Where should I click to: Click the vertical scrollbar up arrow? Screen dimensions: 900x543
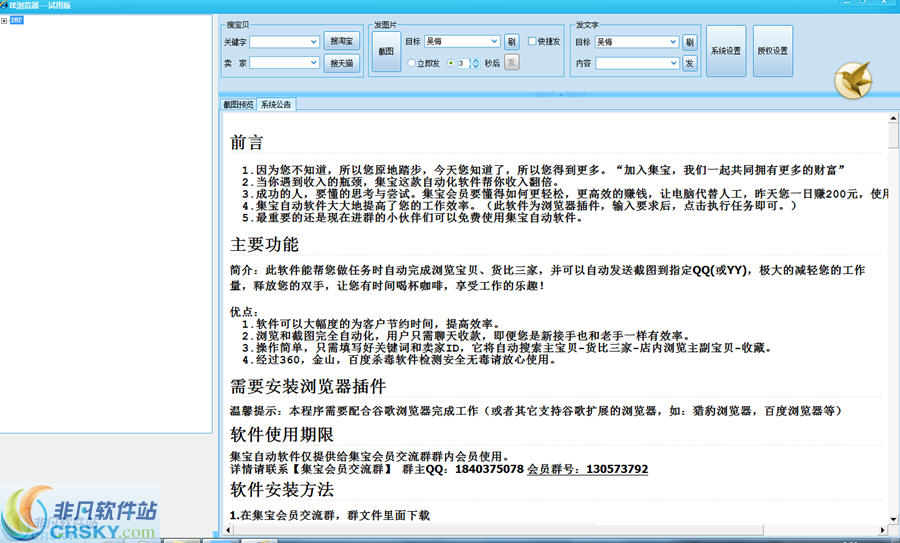893,118
